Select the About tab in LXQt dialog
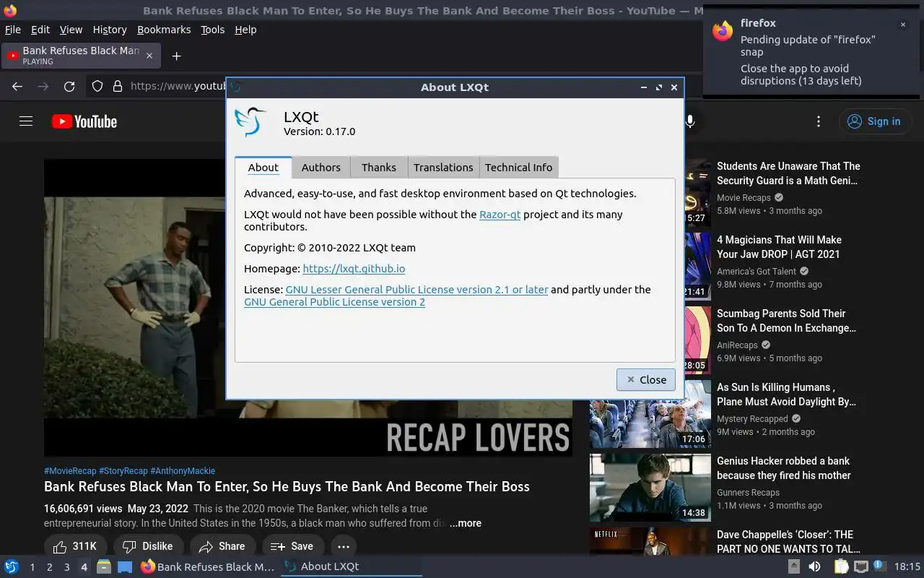 263,167
